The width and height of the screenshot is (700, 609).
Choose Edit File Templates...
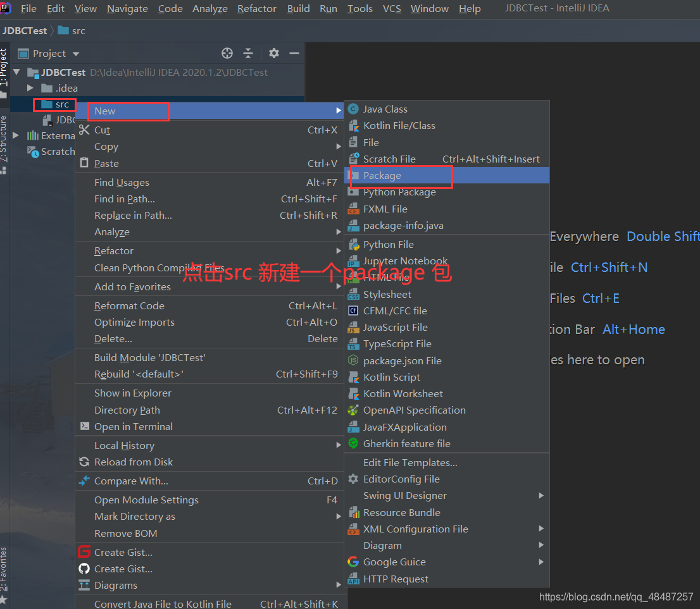(447, 463)
